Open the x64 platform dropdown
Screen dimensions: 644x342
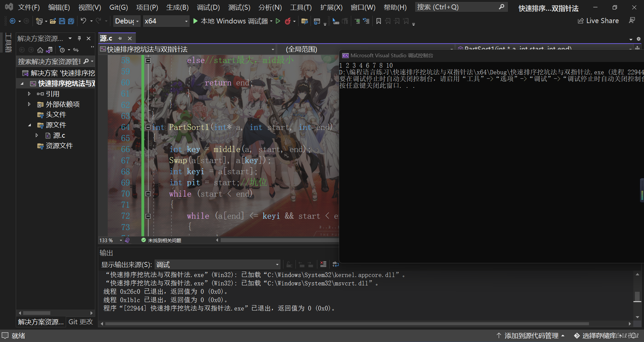tap(166, 21)
